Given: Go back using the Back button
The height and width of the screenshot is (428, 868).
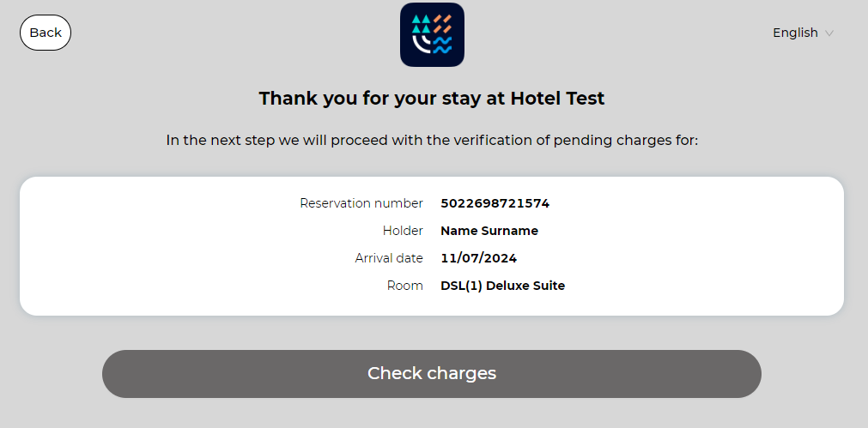Looking at the screenshot, I should click(46, 33).
